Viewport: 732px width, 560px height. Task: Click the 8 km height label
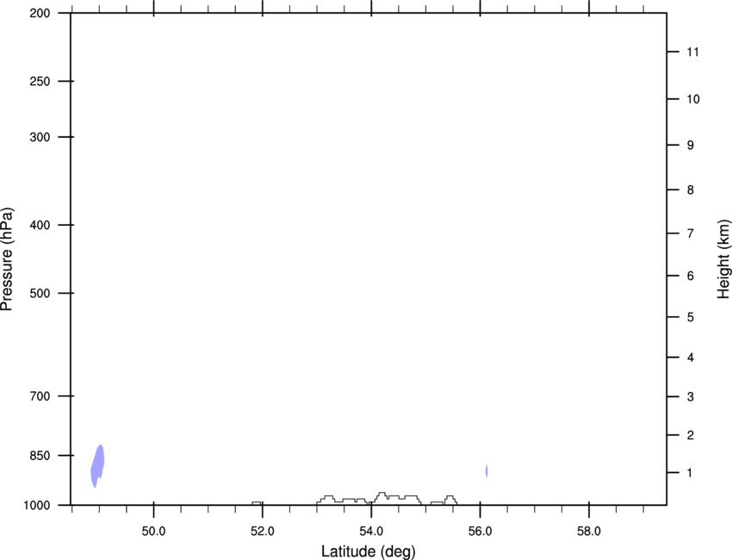(691, 190)
